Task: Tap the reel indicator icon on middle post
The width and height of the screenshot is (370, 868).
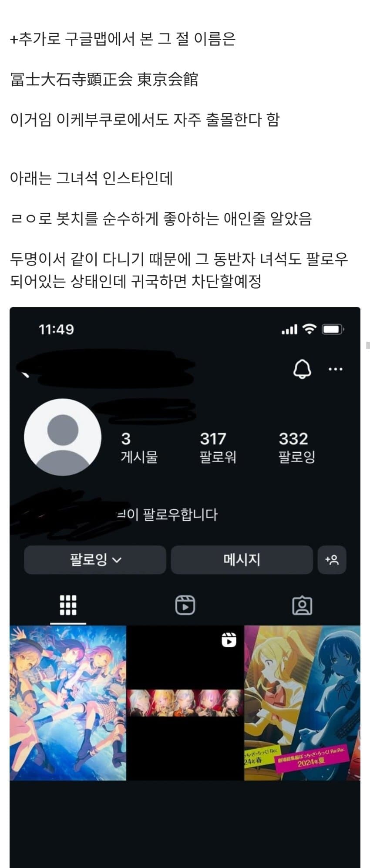Action: click(229, 640)
